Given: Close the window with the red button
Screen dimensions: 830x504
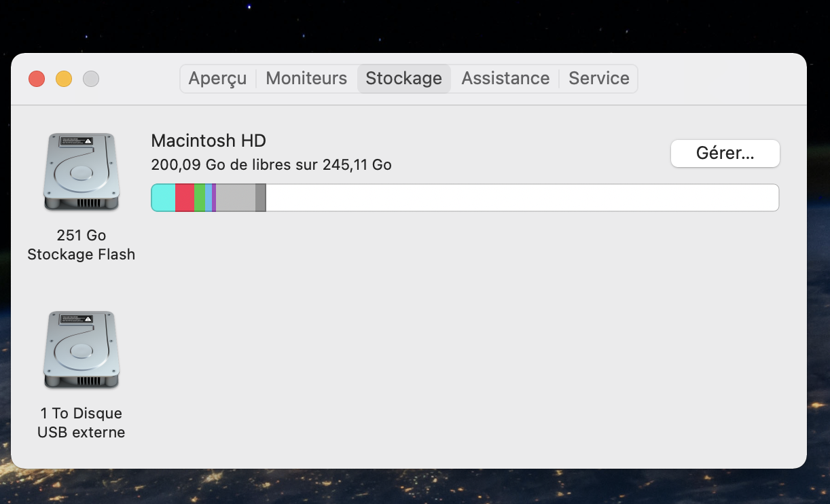Looking at the screenshot, I should (37, 79).
